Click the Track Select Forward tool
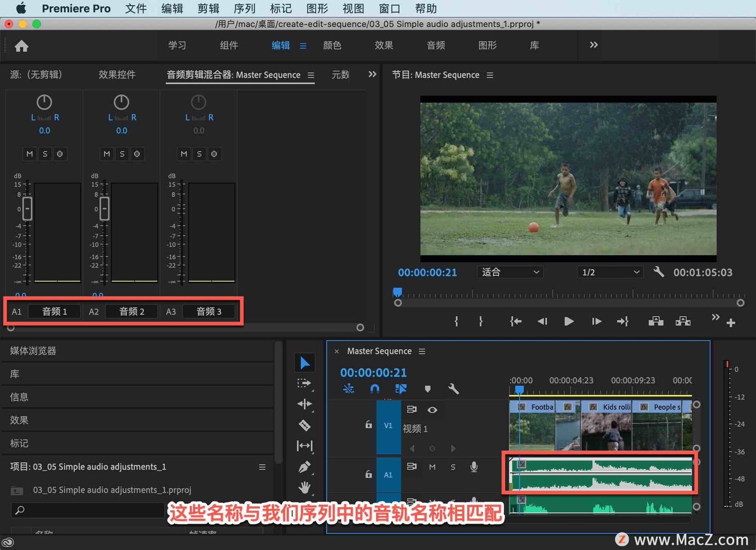This screenshot has height=550, width=756. [304, 383]
